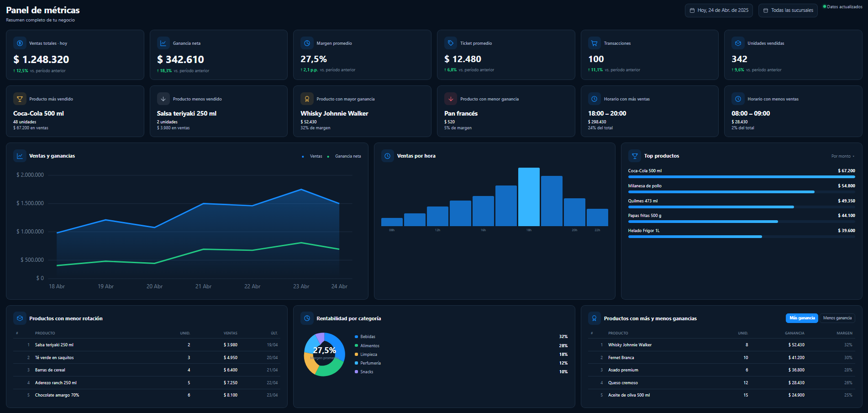Click the Productos con más y menos ganancias icon
Image resolution: width=868 pixels, height=413 pixels.
tap(594, 318)
